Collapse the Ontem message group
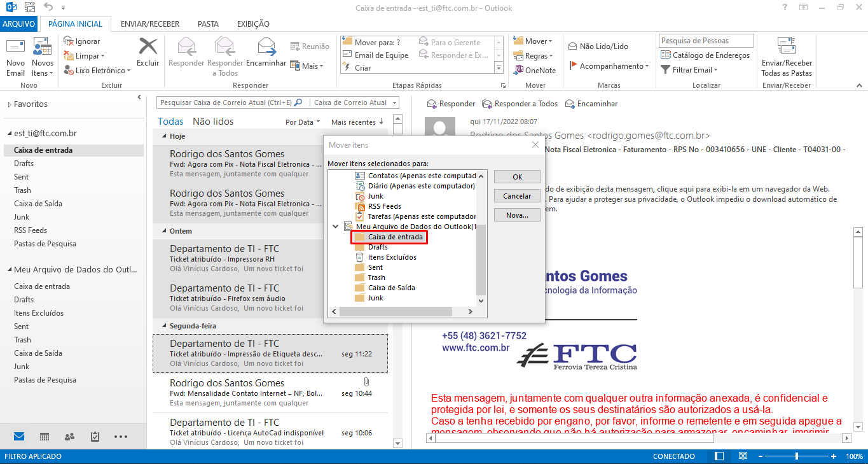The image size is (868, 464). point(164,231)
